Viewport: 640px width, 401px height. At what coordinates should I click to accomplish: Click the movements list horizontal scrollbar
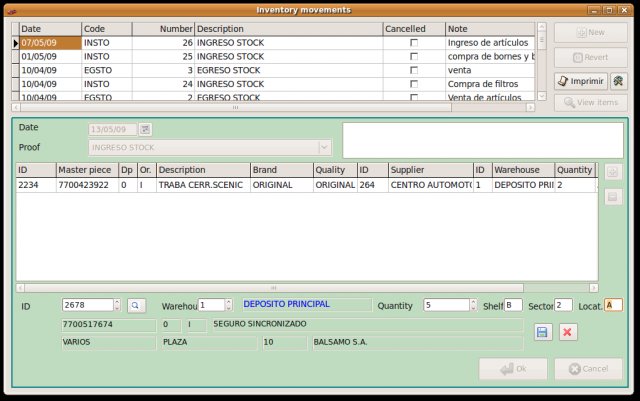(x=235, y=107)
